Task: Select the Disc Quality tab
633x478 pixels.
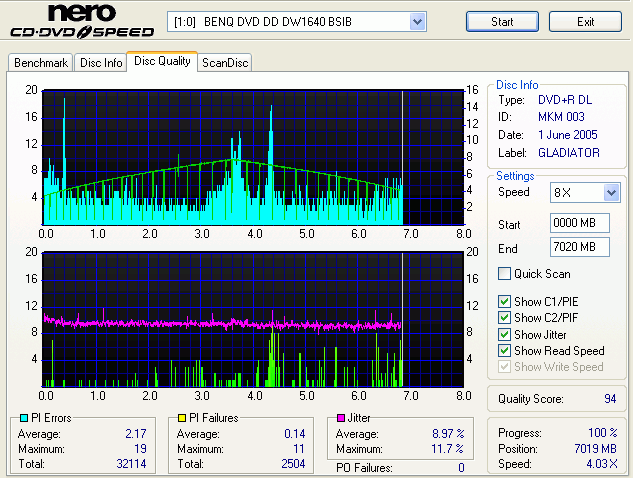Action: click(x=162, y=62)
